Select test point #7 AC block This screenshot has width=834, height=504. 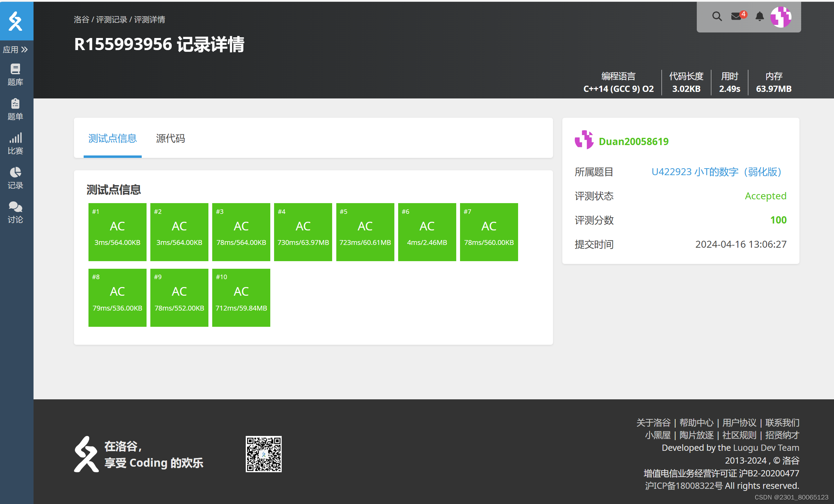[489, 232]
